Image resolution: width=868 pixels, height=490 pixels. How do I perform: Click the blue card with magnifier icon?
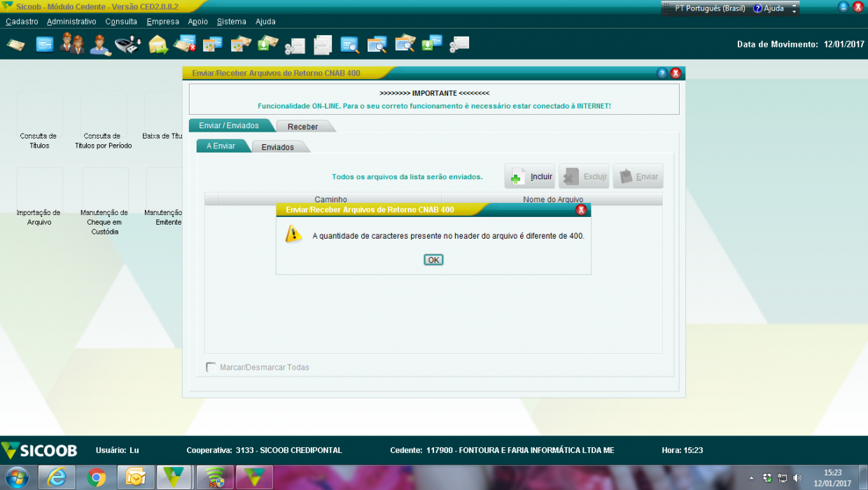click(x=350, y=45)
